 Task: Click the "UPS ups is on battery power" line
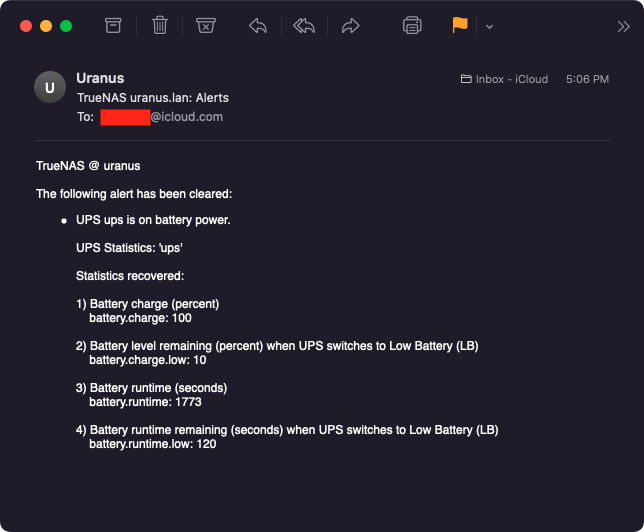[153, 219]
